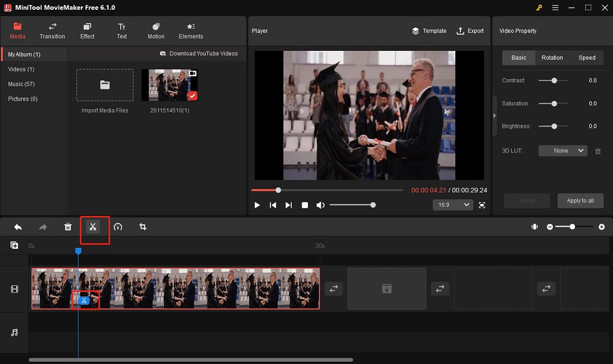Collapse the Player panel with the side chevron
Viewport: 613px width, 364px height.
click(x=494, y=115)
